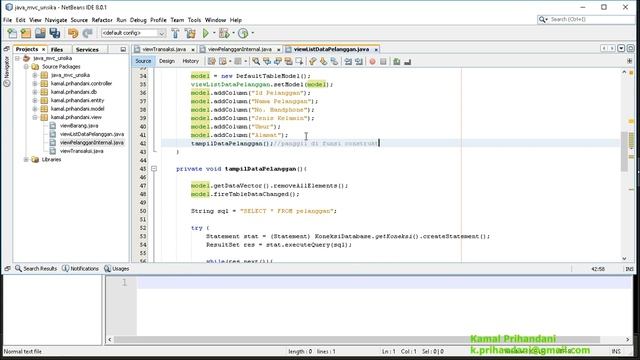The height and width of the screenshot is (360, 640).
Task: Click the New Project toolbar icon
Action: point(26,33)
